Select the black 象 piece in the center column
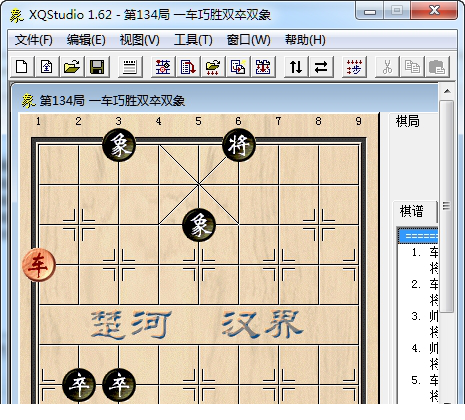Screen dimensions: 465x420 [x=199, y=225]
